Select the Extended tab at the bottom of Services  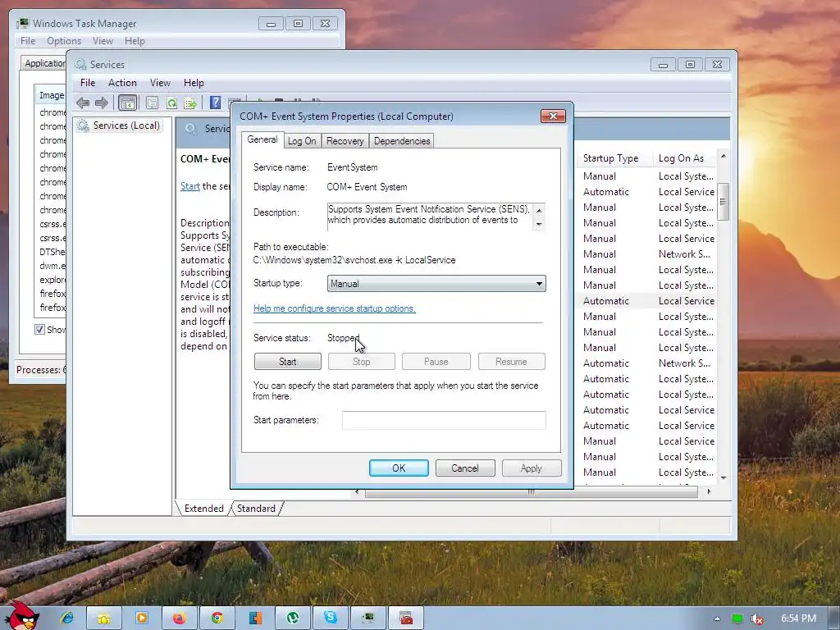click(203, 509)
